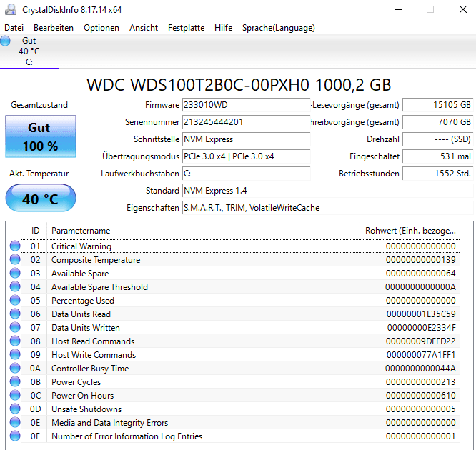The height and width of the screenshot is (450, 476).
Task: Click the Schnittstelle field NVM Express
Action: (x=246, y=139)
